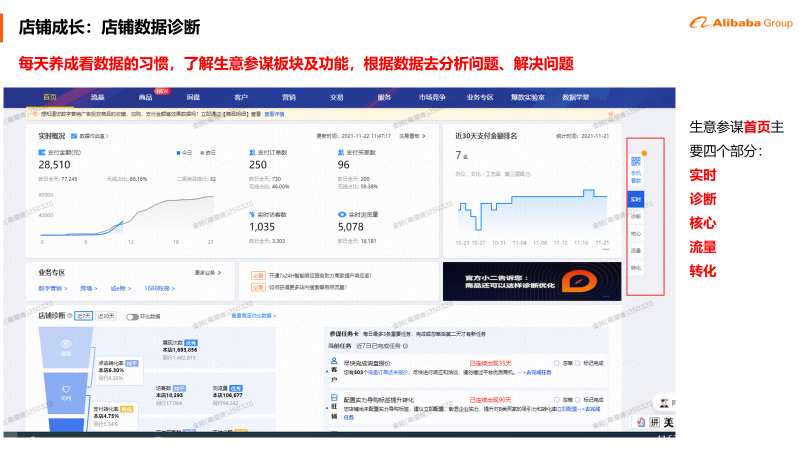Click the 支付金额 metric icon
Screen dimensions: 800x450
coord(42,153)
